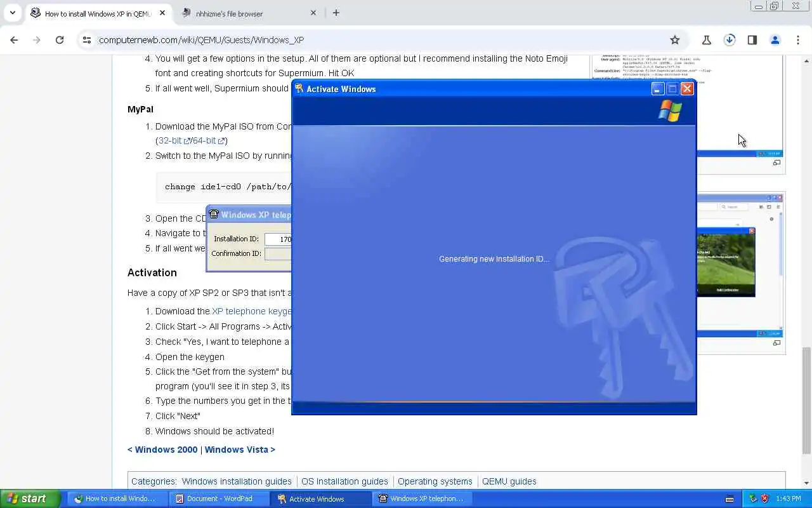Open the 64-bit MyPal download link
The width and height of the screenshot is (812, 508).
click(x=208, y=140)
